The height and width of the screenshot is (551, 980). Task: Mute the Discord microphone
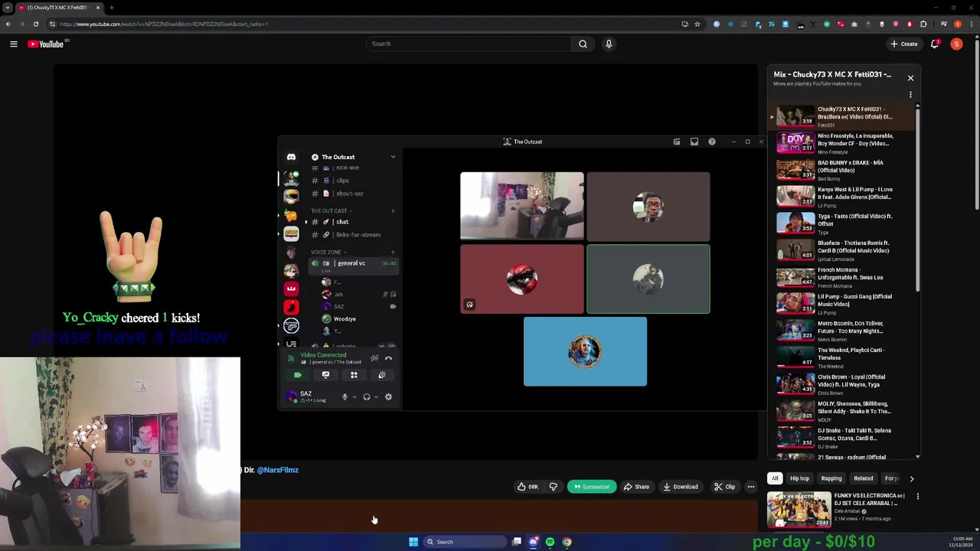tap(345, 396)
